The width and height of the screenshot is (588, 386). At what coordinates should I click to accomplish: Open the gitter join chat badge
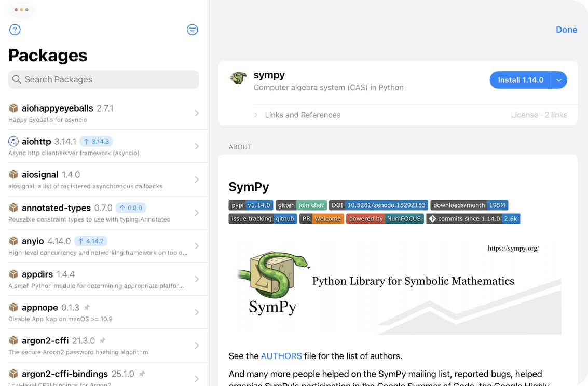coord(301,205)
